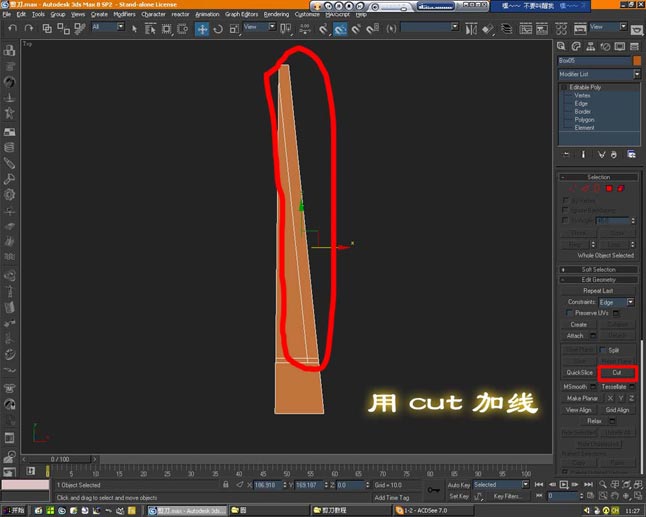Screen dimensions: 646x517
Task: Toggle the Auto Key button
Action: 459,485
